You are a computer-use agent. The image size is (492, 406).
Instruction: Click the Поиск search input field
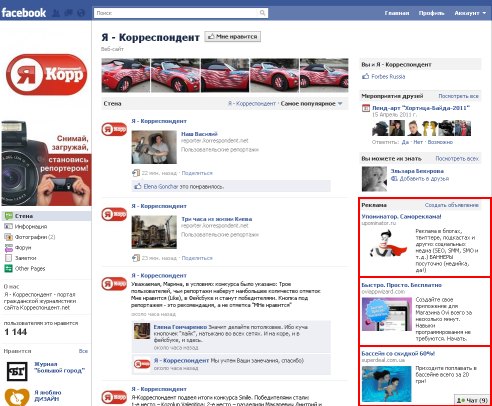click(177, 13)
